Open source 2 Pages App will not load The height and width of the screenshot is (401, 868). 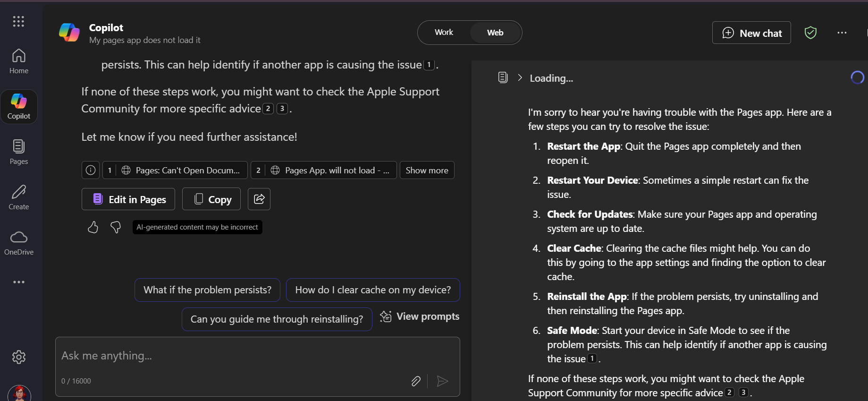(x=324, y=170)
